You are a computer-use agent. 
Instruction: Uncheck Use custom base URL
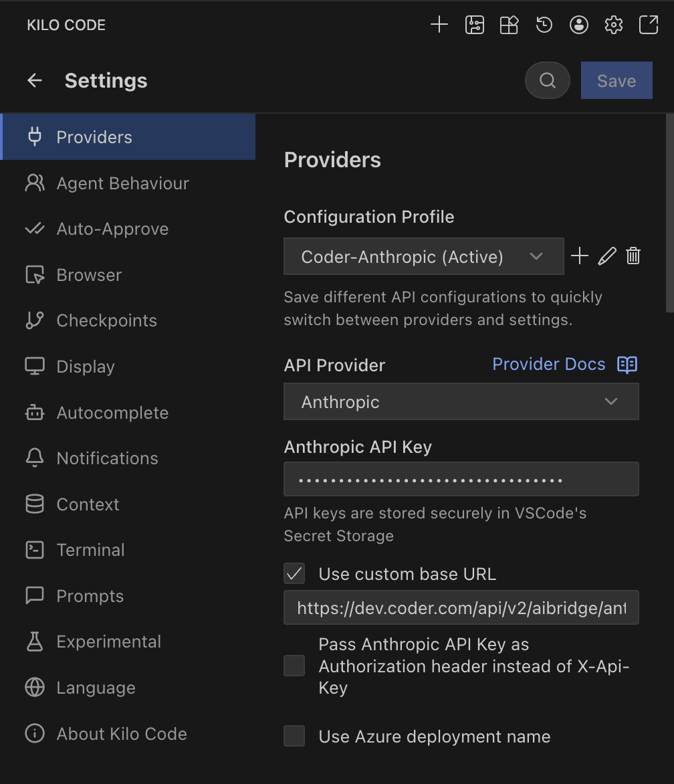coord(294,573)
